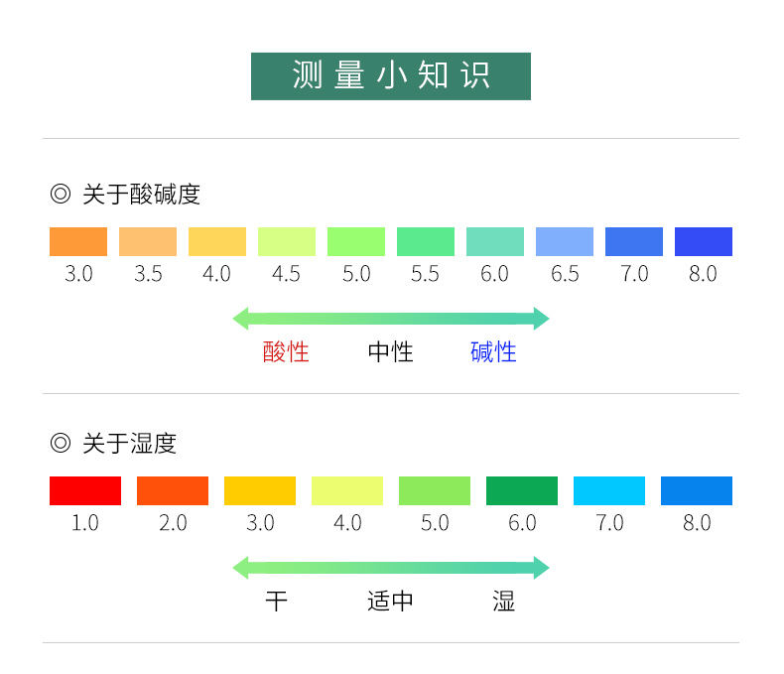Click the yellow pH 4.0 color block
The height and width of the screenshot is (674, 784).
click(217, 242)
